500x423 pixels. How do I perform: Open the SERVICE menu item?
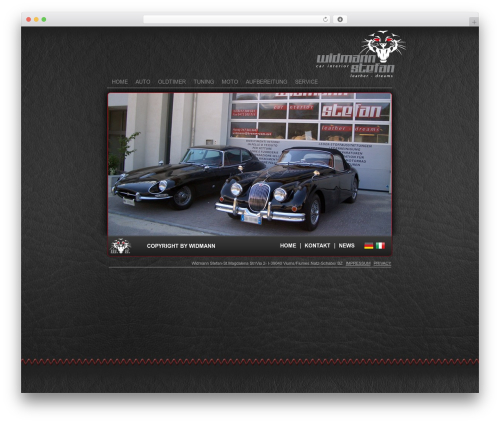pos(306,82)
